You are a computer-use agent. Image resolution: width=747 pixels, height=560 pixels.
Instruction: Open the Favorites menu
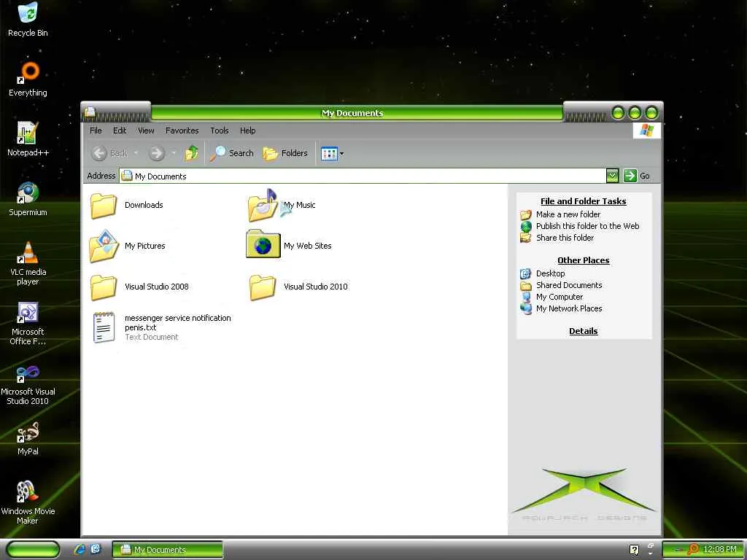[x=182, y=131]
